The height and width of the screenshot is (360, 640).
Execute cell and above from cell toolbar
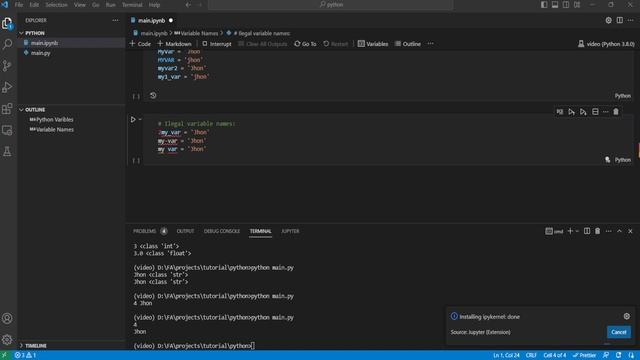pyautogui.click(x=571, y=112)
